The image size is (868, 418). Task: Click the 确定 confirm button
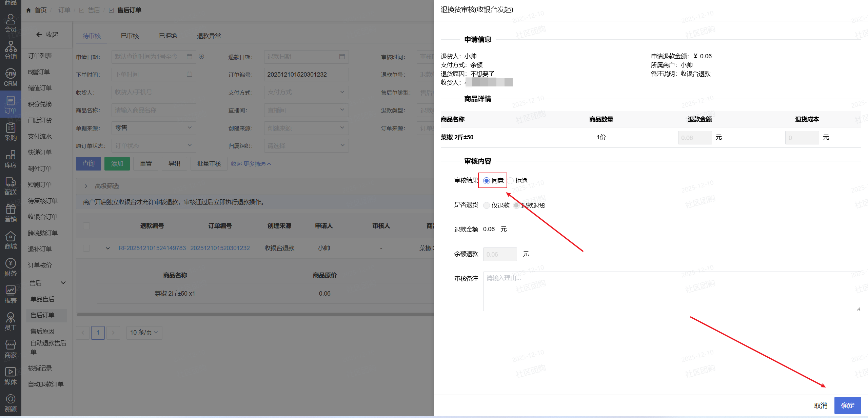[x=847, y=405]
